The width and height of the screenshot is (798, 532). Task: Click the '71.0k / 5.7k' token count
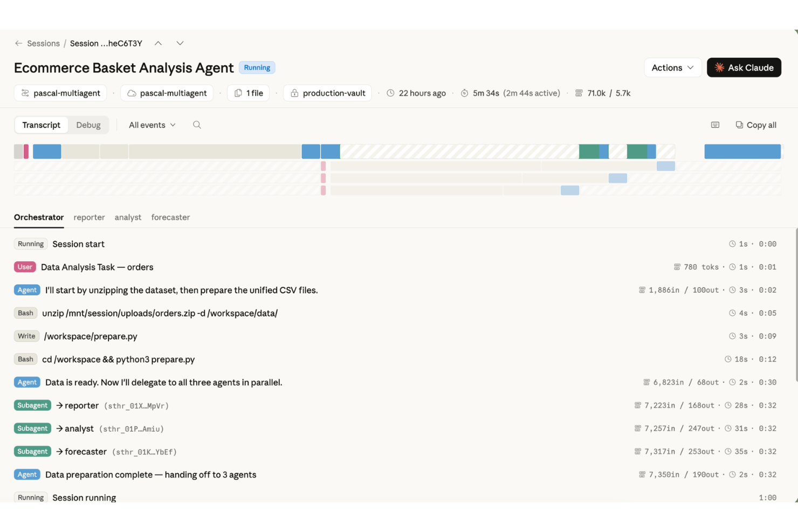pyautogui.click(x=609, y=93)
